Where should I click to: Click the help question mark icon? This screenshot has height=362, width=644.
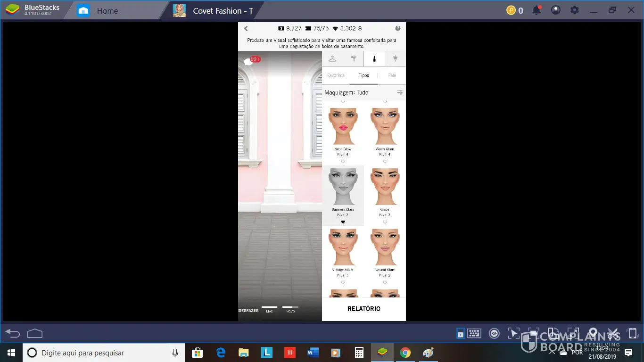point(398,28)
